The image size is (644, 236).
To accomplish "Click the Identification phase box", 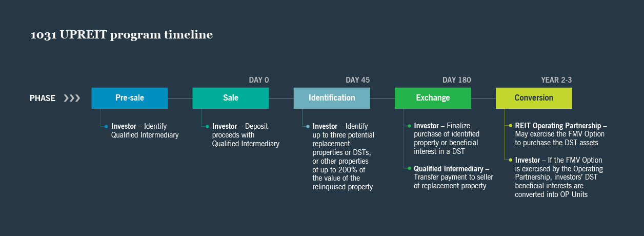I will pos(331,98).
